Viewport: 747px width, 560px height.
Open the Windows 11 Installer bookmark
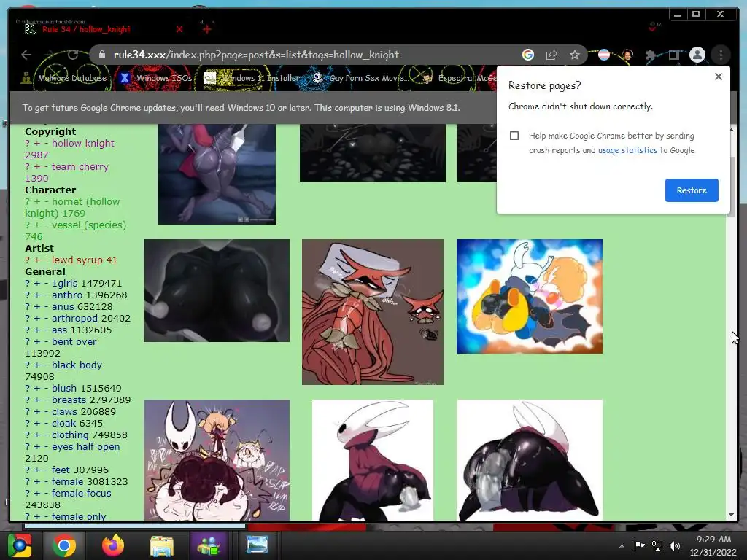252,78
